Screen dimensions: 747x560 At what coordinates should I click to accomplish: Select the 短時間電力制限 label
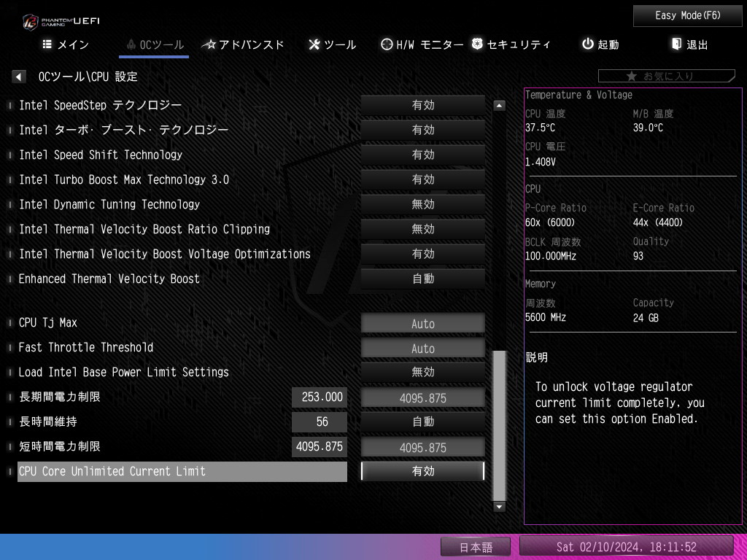(60, 446)
